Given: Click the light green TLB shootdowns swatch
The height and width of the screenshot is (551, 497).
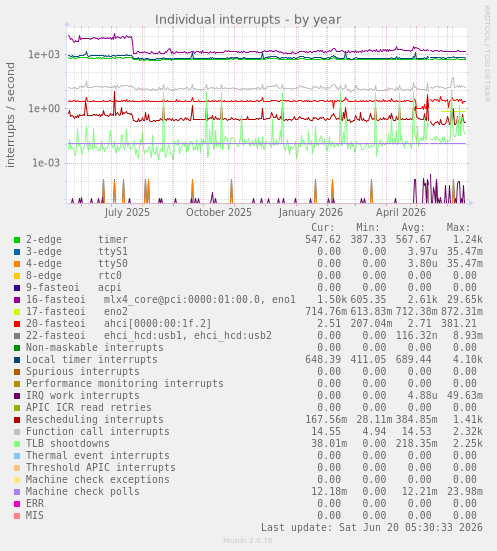Looking at the screenshot, I should tap(17, 444).
